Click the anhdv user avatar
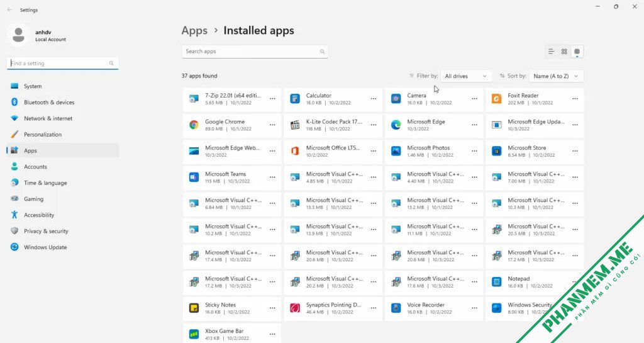644x343 pixels. pos(18,35)
